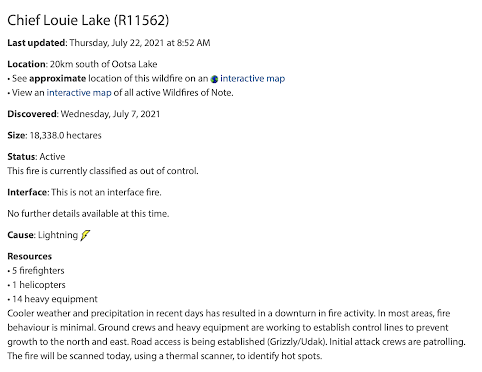
Task: Click the Last updated label
Action: (37, 43)
